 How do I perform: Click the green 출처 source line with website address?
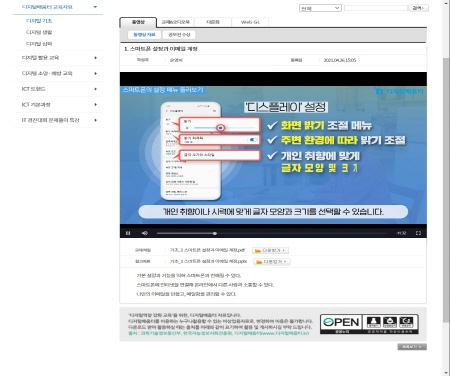(219, 333)
